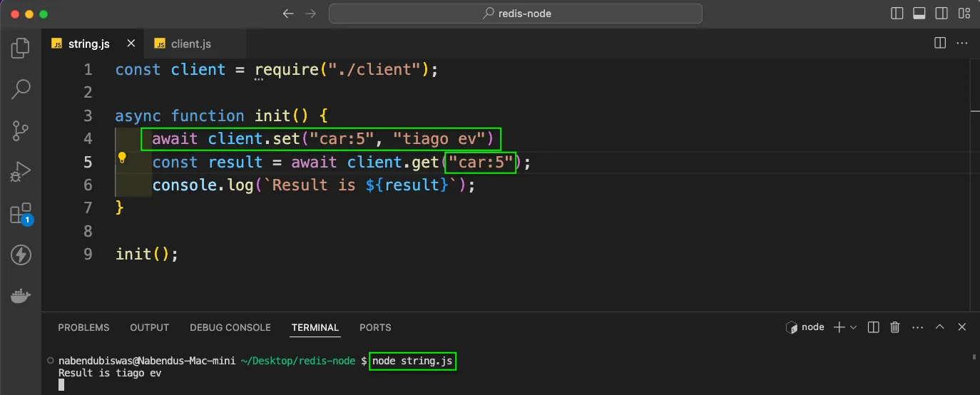Click the ~/Desktop/redis-node path in terminal
The image size is (980, 395).
(x=299, y=361)
